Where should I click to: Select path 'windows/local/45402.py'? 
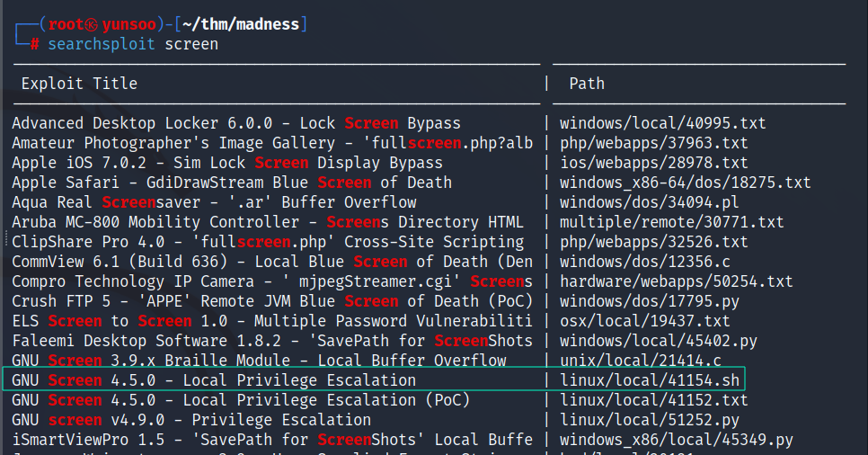click(659, 341)
